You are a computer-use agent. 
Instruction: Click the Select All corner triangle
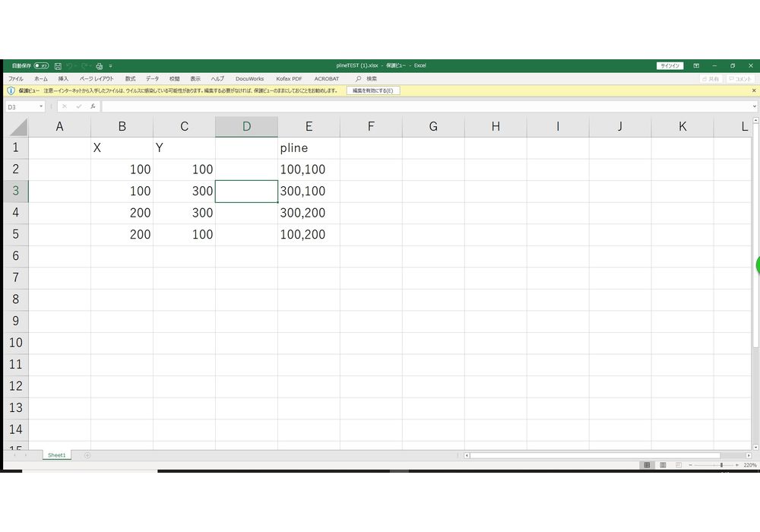pyautogui.click(x=16, y=127)
